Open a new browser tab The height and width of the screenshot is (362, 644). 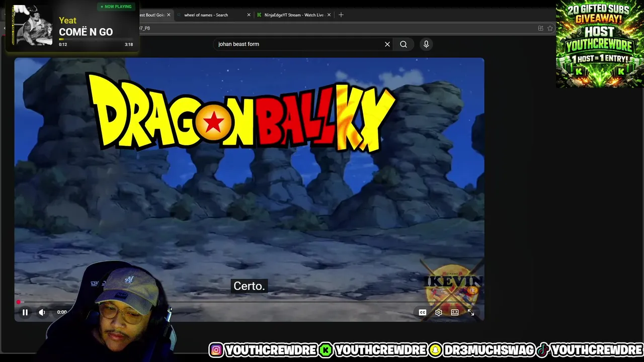point(341,15)
